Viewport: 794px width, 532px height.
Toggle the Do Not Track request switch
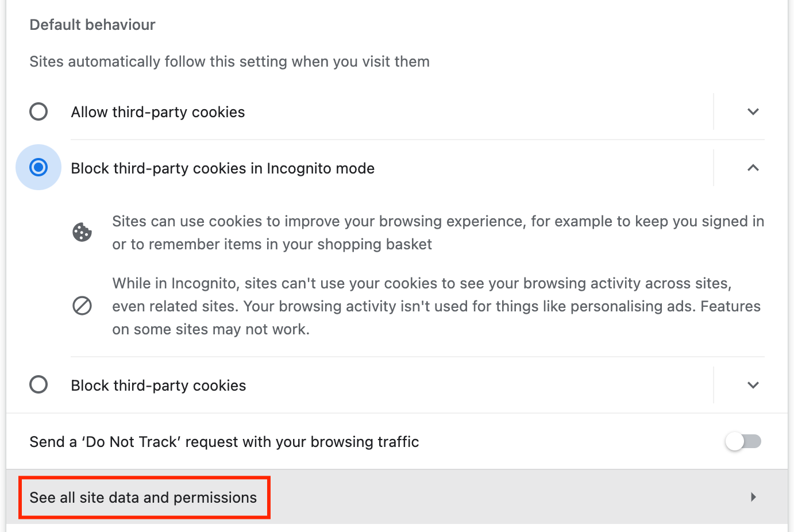[743, 441]
